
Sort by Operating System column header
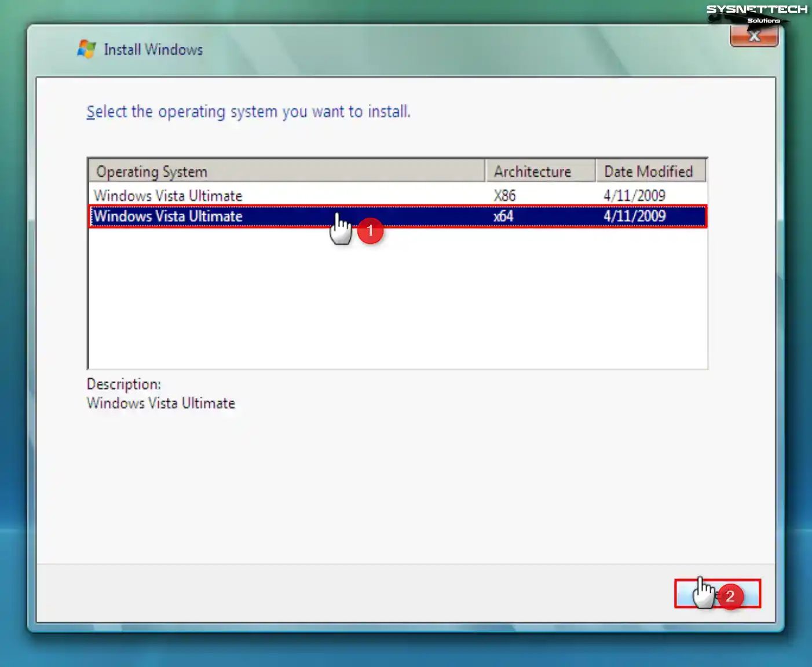(x=287, y=171)
